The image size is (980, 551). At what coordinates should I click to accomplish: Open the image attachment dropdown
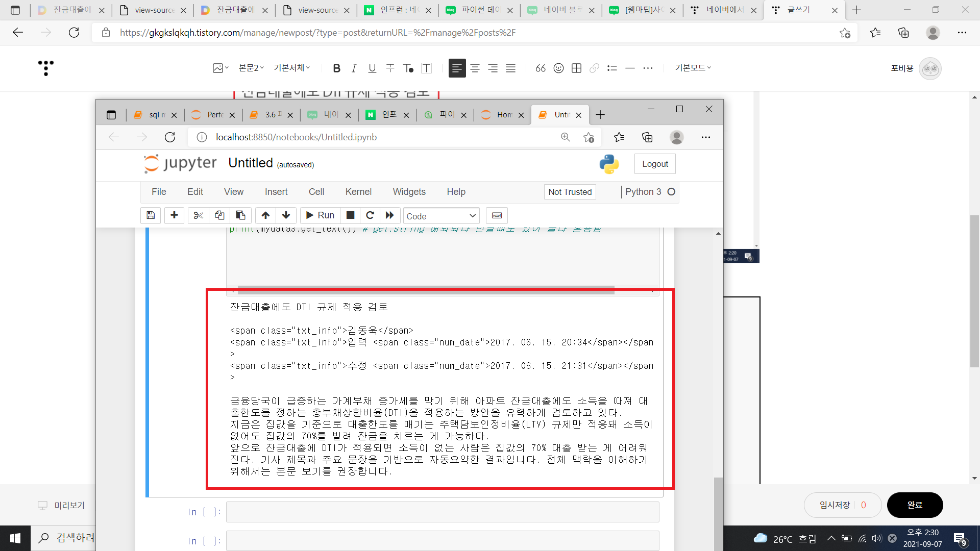pyautogui.click(x=220, y=68)
